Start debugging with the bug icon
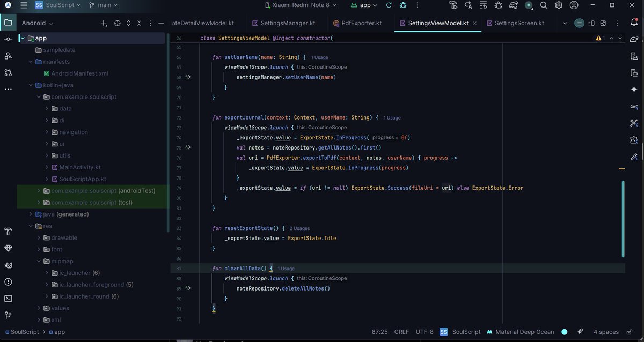644x342 pixels. 402,5
